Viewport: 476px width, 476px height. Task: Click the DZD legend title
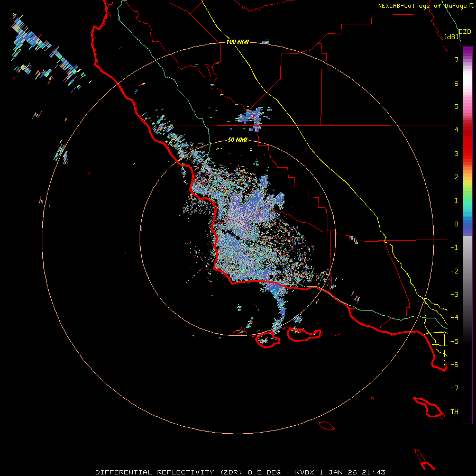point(465,32)
